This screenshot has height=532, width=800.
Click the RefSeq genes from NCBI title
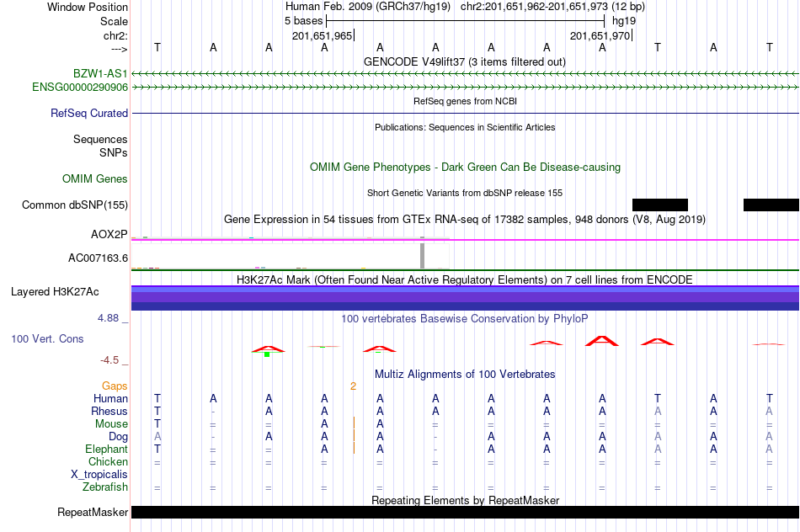465,101
